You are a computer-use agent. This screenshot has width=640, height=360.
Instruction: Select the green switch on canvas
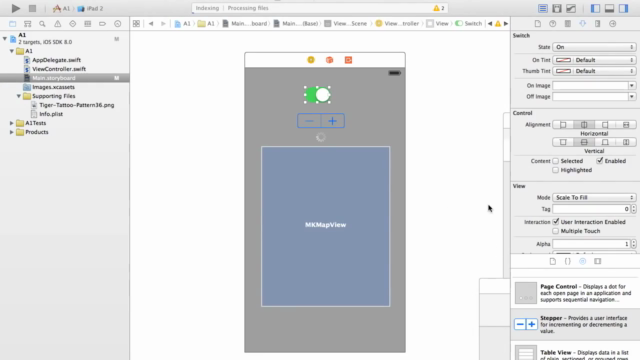(318, 95)
